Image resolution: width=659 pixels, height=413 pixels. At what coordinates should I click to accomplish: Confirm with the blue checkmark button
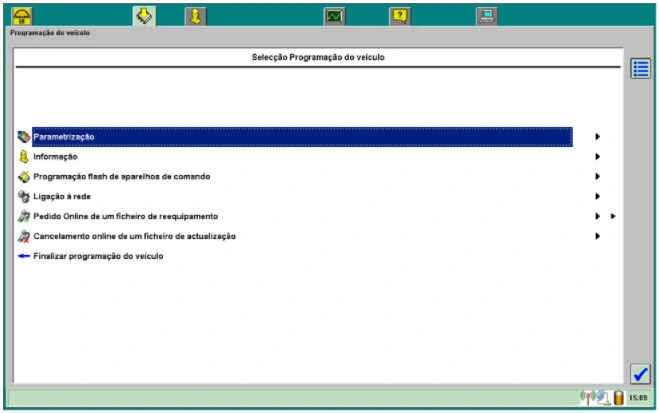(640, 374)
